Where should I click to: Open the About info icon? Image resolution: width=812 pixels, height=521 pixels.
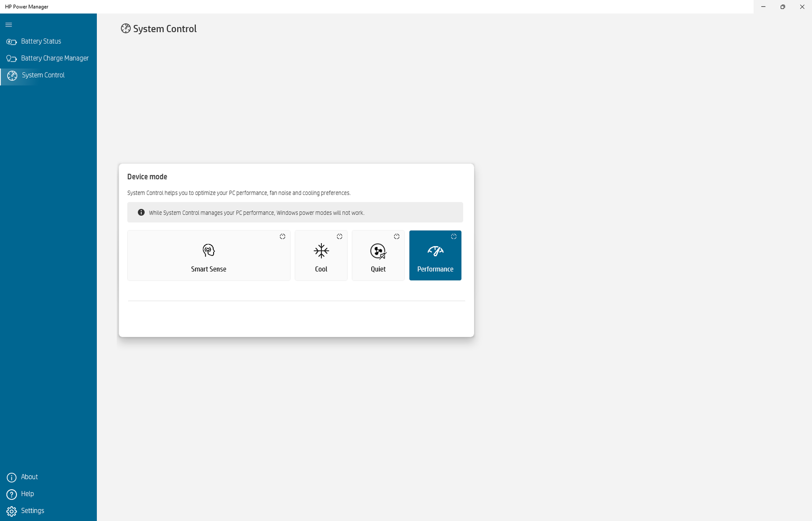12,478
